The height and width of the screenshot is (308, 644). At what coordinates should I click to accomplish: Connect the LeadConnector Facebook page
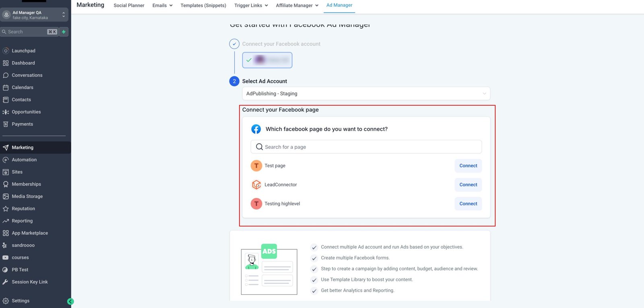click(468, 185)
